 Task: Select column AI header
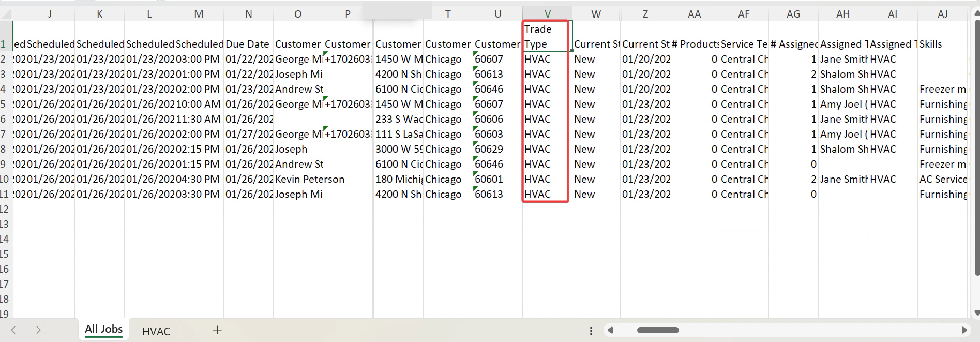click(x=893, y=14)
